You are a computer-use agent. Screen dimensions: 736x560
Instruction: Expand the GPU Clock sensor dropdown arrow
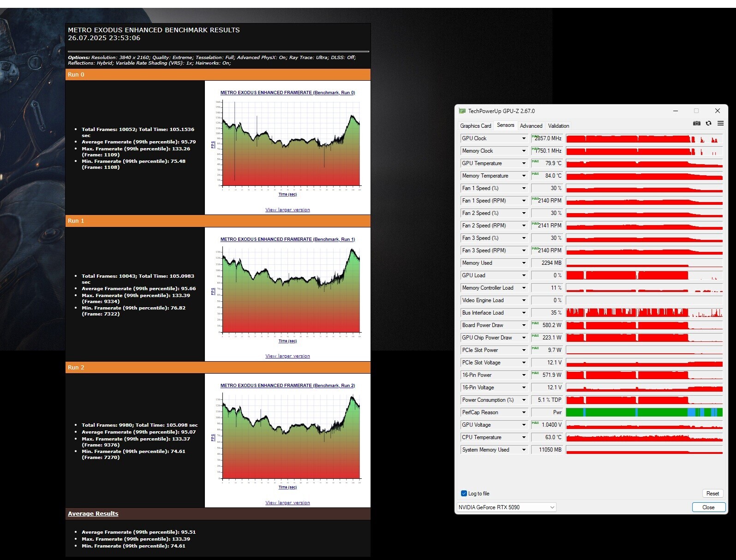click(524, 138)
